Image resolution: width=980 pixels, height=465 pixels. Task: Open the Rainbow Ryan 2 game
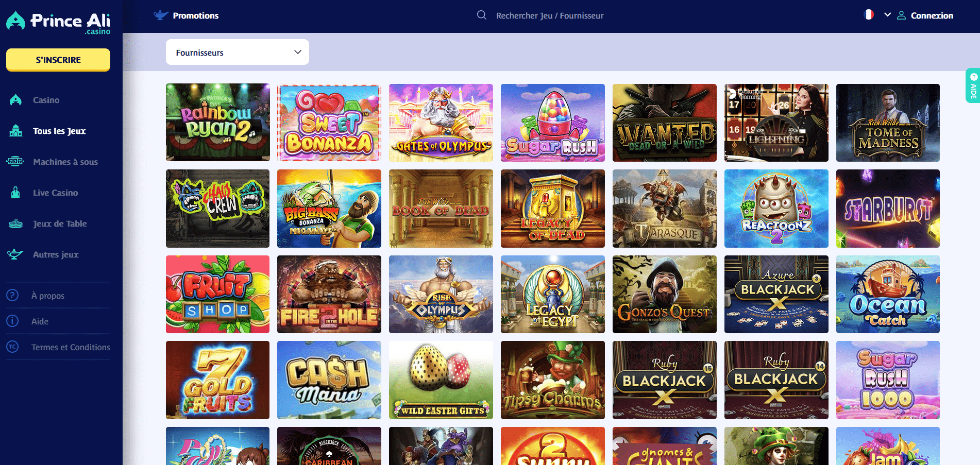(217, 123)
